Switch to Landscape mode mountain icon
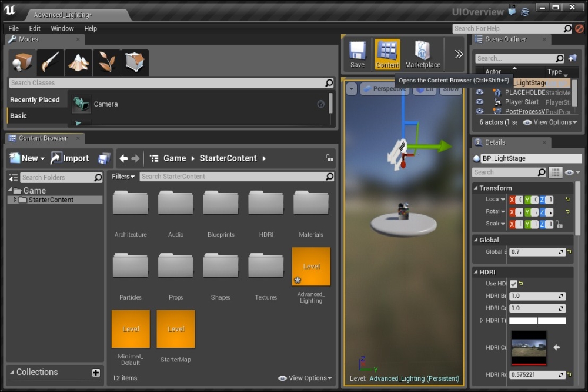This screenshot has height=392, width=588. pos(79,62)
